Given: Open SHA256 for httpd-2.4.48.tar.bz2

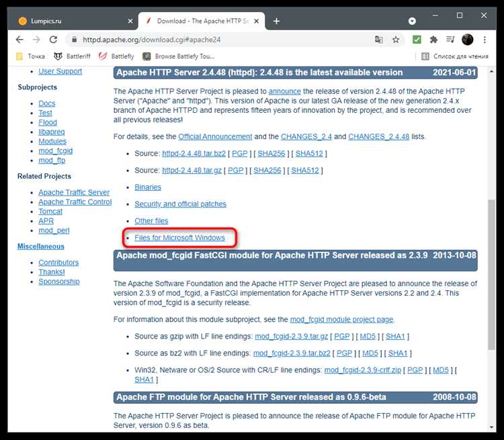Looking at the screenshot, I should click(x=271, y=154).
